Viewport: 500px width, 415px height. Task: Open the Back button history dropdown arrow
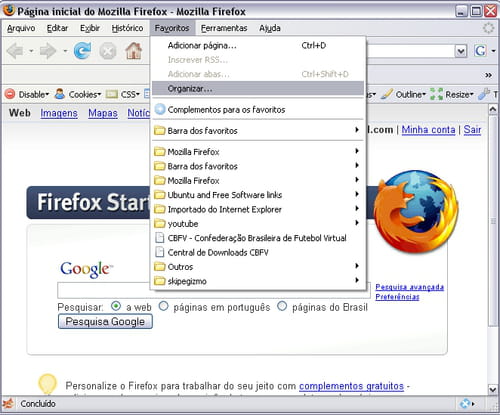point(31,51)
